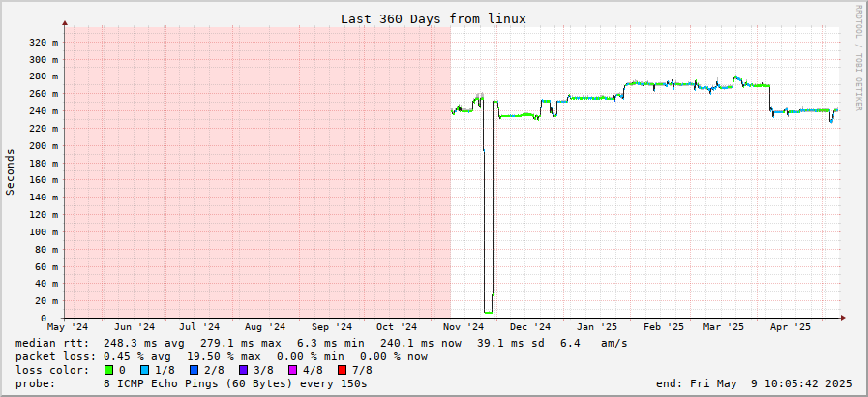
Task: Click the '120 m' y-axis value
Action: pos(45,214)
